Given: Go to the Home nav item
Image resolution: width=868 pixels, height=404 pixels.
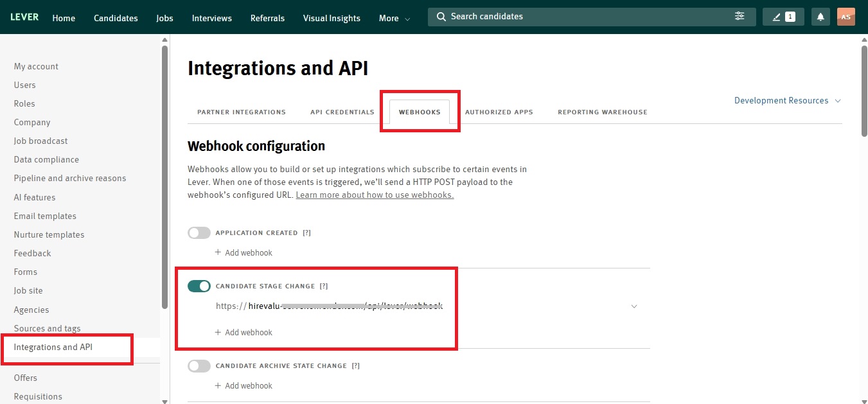Looking at the screenshot, I should tap(64, 18).
